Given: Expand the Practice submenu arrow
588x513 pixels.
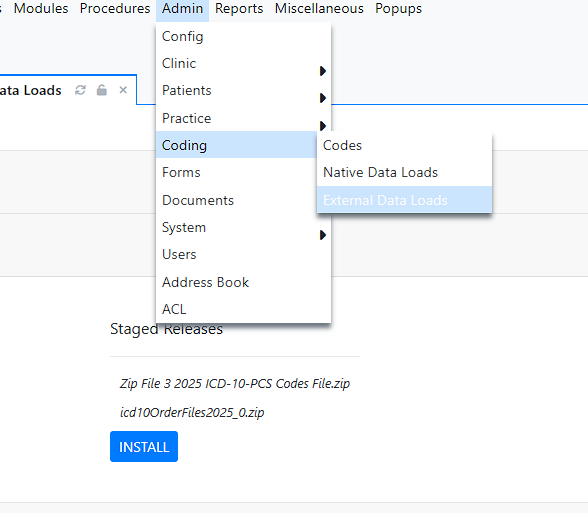Looking at the screenshot, I should (322, 126).
